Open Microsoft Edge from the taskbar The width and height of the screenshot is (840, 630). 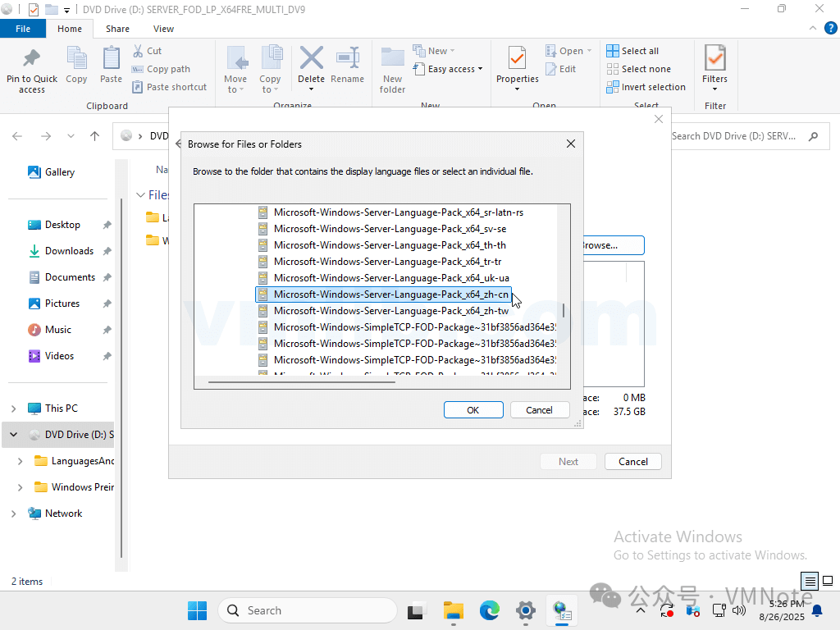490,610
